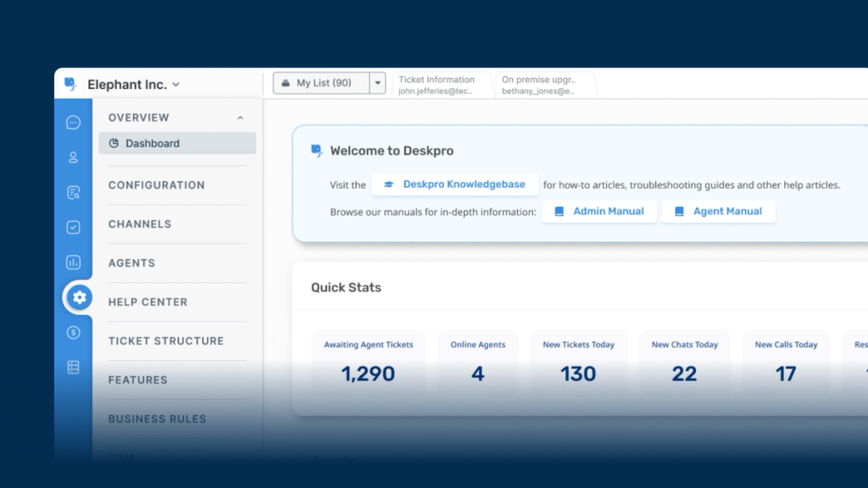Switch to the Ticket Information tab
Image resolution: width=868 pixels, height=488 pixels.
(442, 86)
